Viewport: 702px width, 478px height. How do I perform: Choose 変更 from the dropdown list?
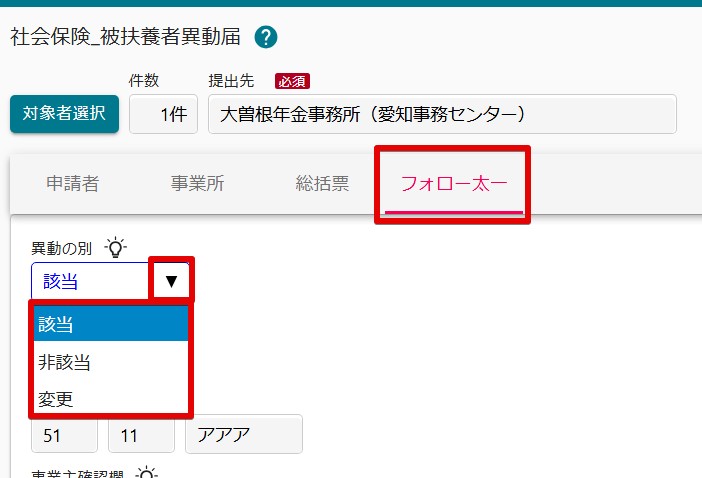(111, 398)
